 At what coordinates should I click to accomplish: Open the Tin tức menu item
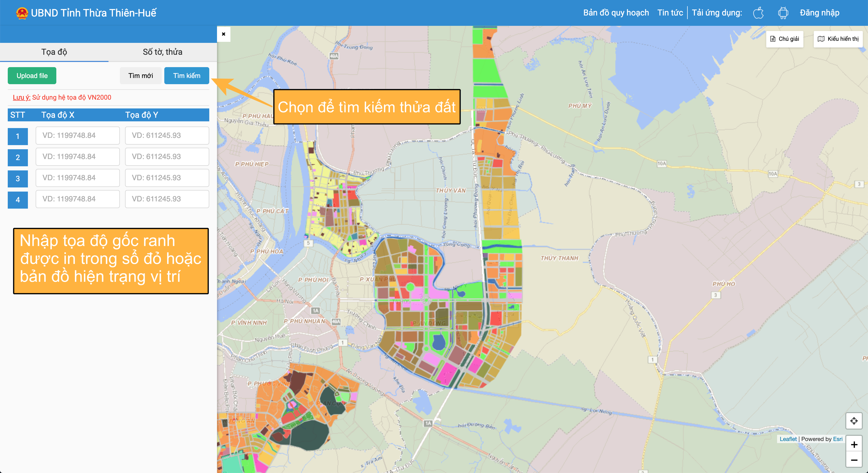(x=670, y=13)
